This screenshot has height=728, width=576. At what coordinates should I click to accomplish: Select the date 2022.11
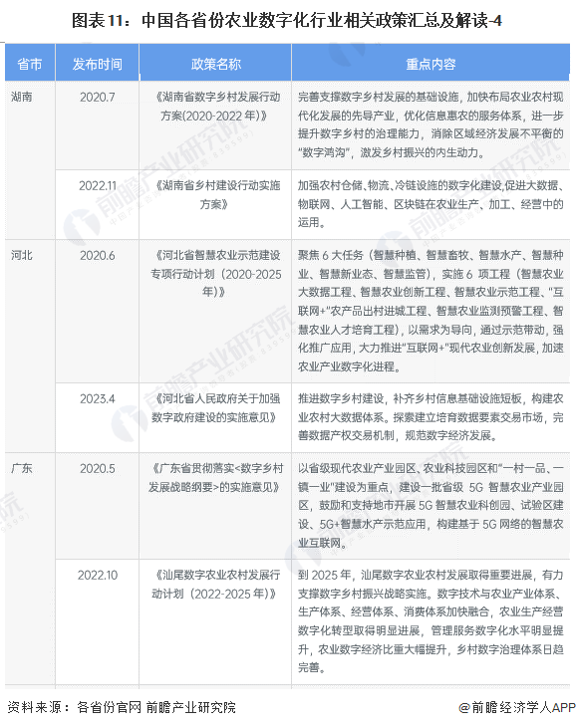[97, 185]
